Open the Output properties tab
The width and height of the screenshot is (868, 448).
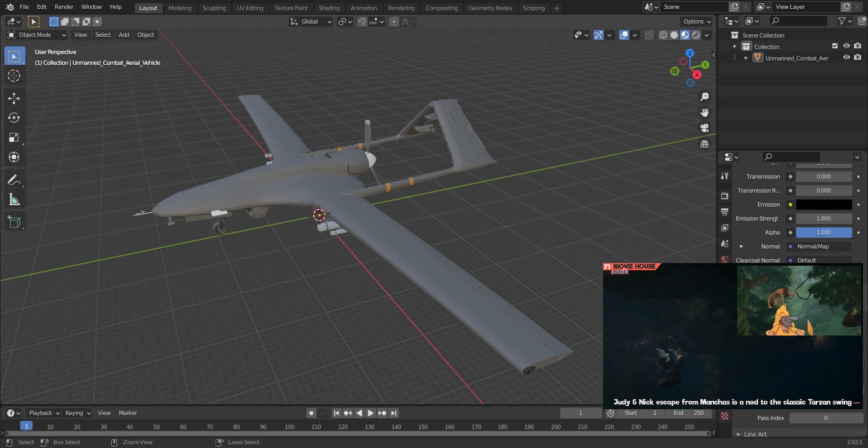point(724,212)
